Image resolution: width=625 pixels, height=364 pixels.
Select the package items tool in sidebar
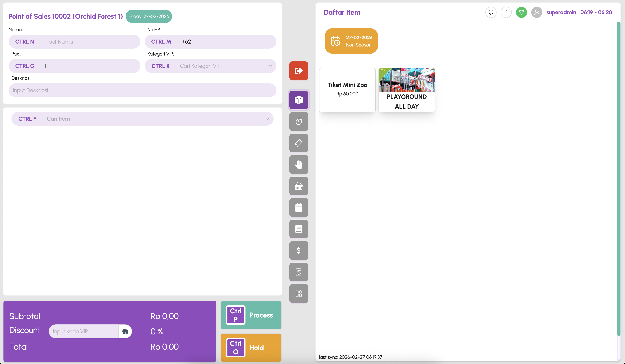(299, 100)
